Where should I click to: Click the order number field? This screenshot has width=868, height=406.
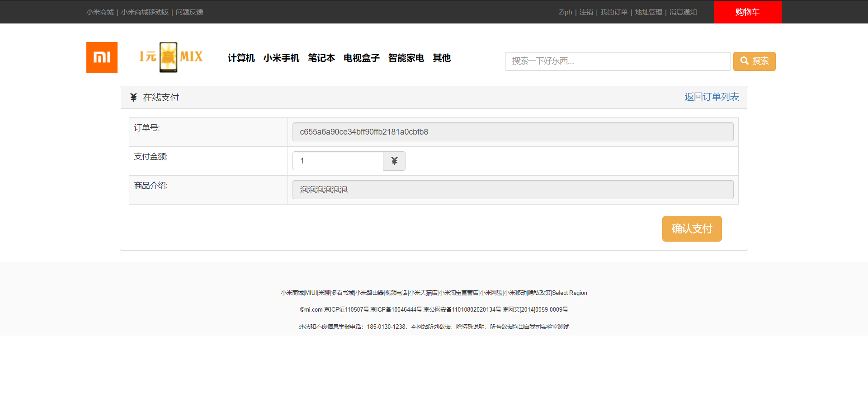tap(513, 132)
